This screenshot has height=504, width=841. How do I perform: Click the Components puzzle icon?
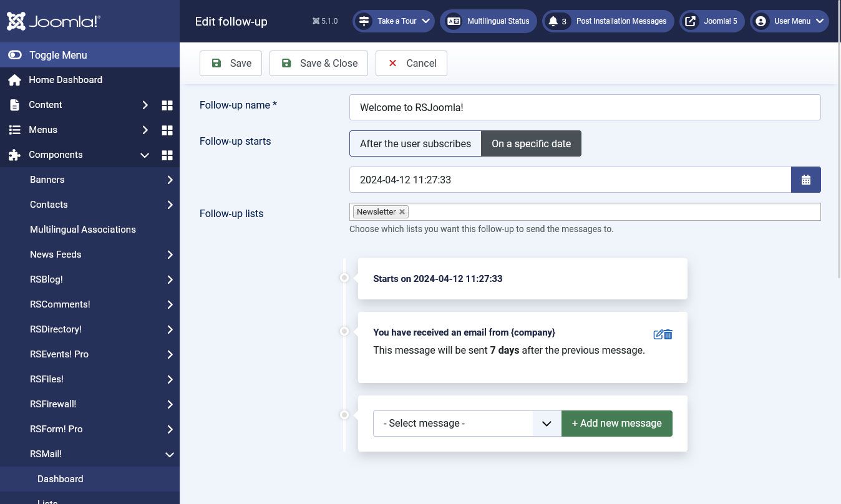coord(14,155)
